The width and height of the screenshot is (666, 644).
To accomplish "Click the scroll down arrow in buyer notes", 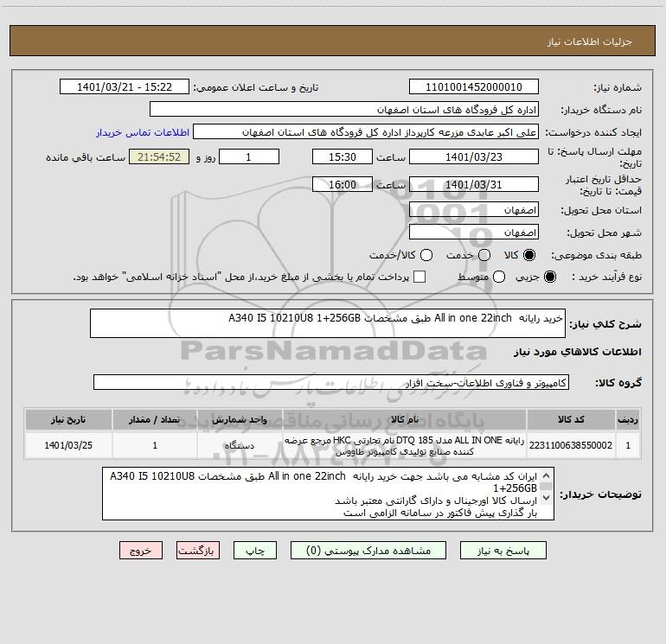I will 547,498.
